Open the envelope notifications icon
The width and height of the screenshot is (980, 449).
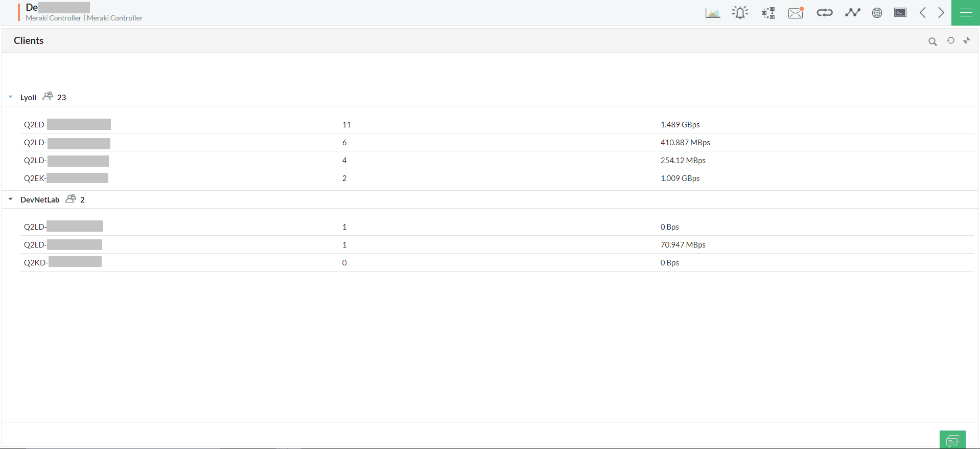click(796, 13)
